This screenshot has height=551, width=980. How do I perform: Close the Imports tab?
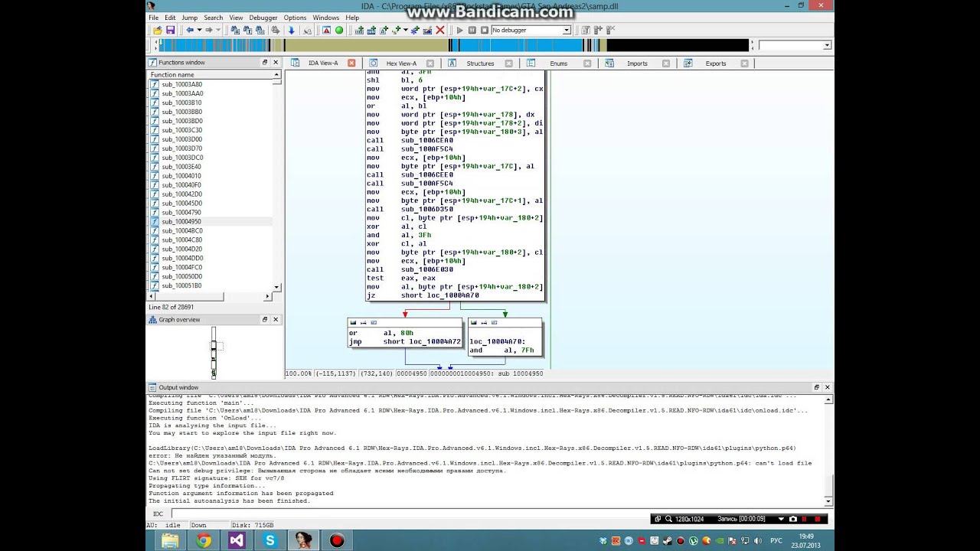coord(666,64)
